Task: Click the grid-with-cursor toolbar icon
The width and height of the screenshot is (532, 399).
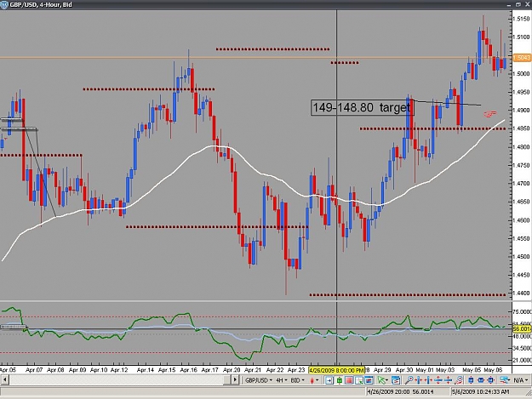Action: [x=359, y=380]
